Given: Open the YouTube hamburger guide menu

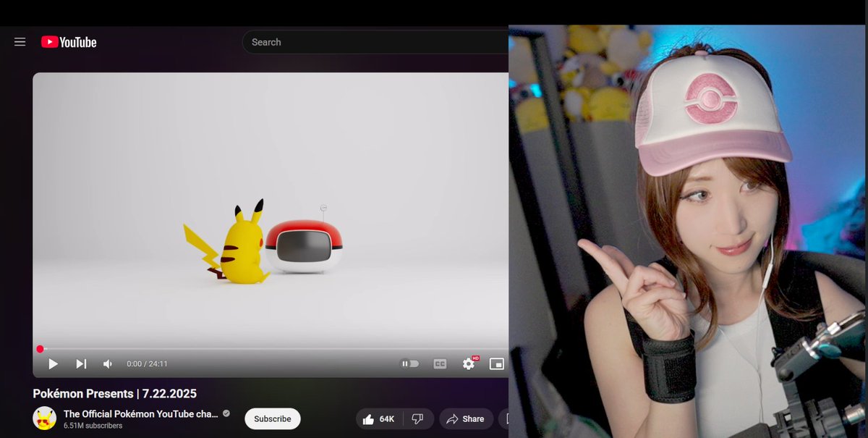Looking at the screenshot, I should (x=20, y=42).
